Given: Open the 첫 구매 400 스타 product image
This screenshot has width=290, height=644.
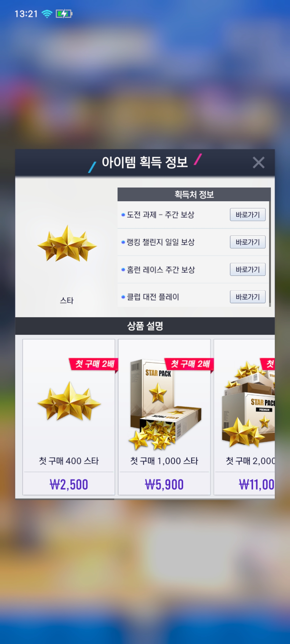Looking at the screenshot, I should point(69,401).
